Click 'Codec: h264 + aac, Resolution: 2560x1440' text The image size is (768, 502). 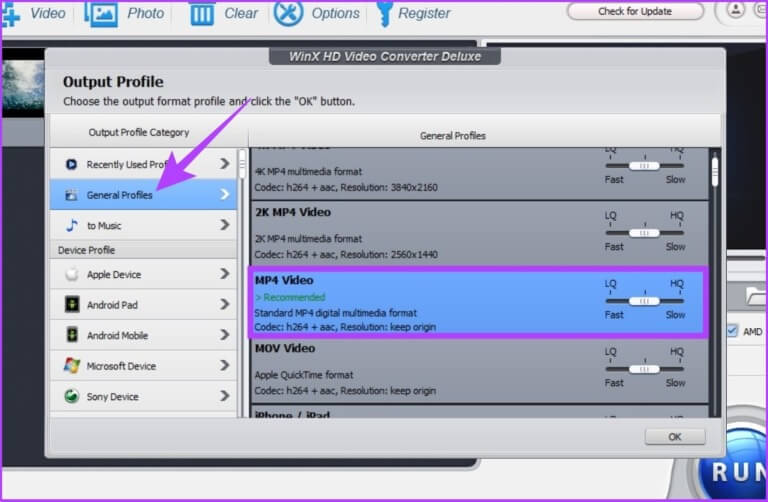pyautogui.click(x=346, y=255)
